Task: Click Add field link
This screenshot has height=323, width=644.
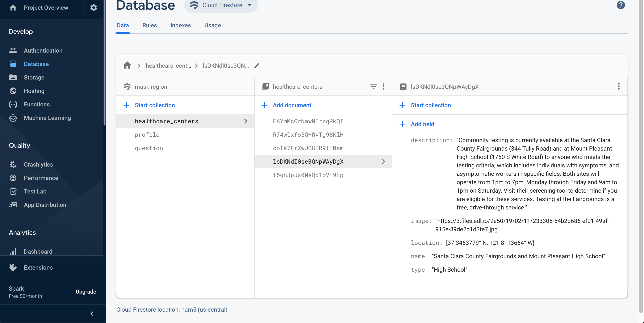Action: (422, 124)
